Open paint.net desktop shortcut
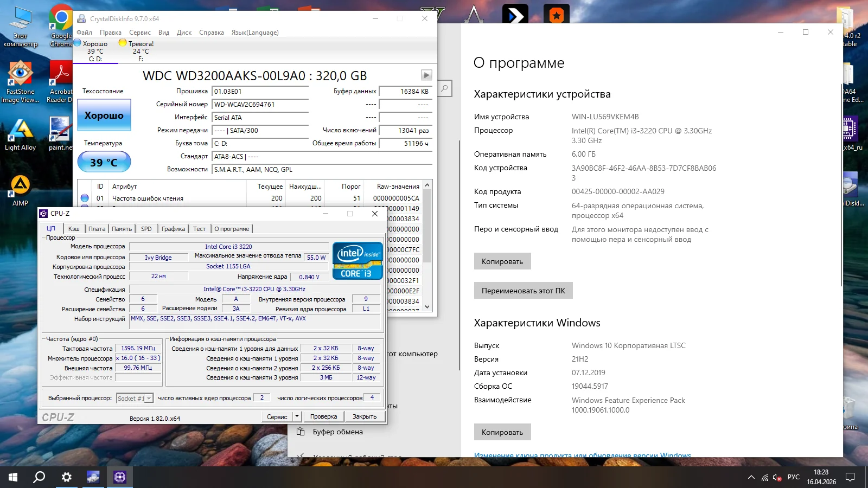 click(60, 134)
